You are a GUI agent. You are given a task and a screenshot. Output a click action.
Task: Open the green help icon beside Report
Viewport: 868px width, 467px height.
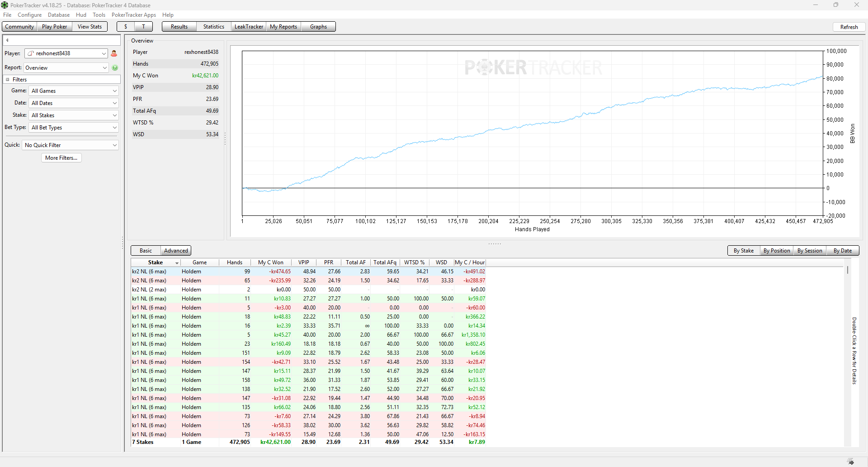point(115,68)
